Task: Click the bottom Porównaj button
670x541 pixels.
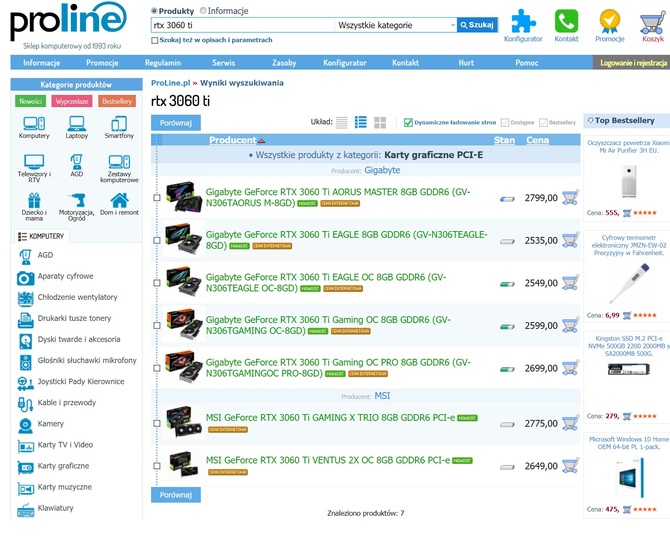Action: [176, 495]
